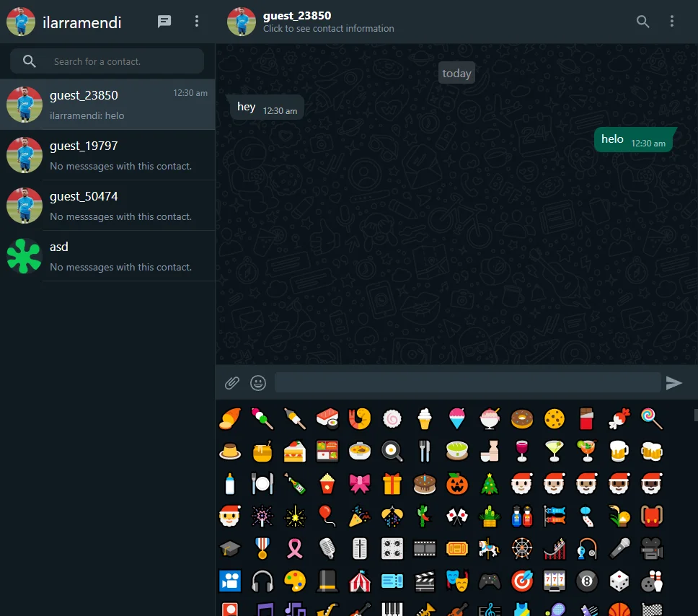698x616 pixels.
Task: Insert the chocolate bar emoji
Action: [587, 418]
